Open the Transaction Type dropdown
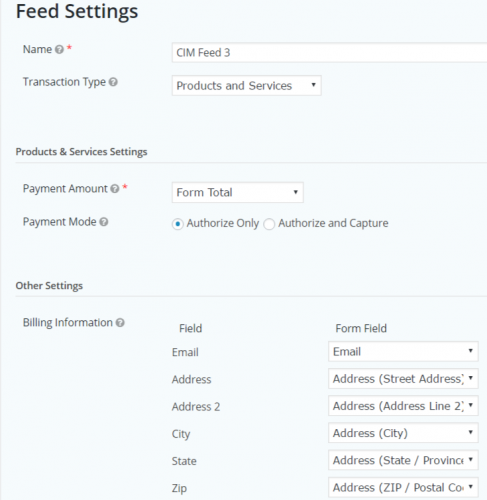 tap(247, 86)
